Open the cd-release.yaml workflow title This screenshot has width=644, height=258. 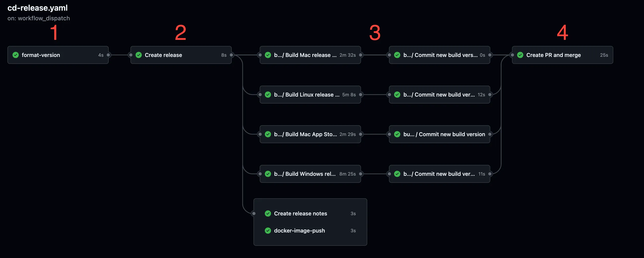click(37, 8)
